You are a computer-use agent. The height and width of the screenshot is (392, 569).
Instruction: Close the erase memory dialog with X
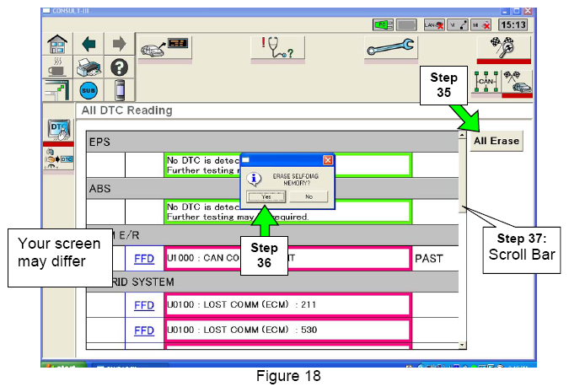328,159
